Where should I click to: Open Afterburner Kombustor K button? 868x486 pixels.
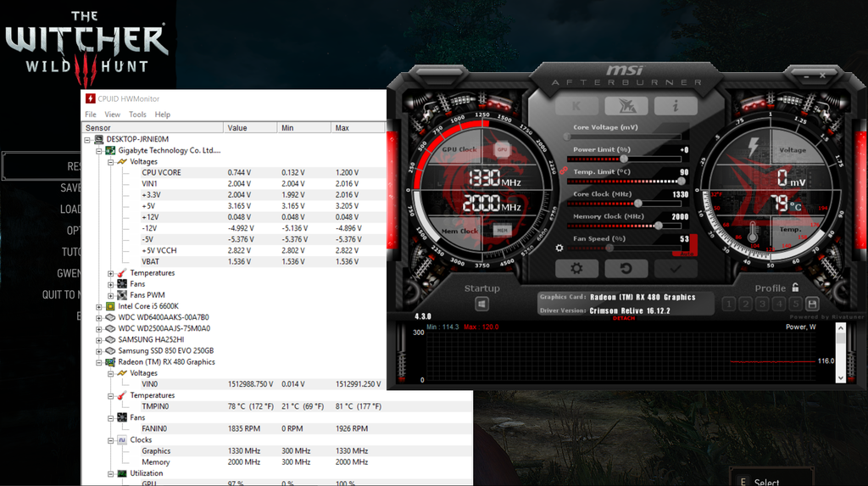(x=576, y=105)
